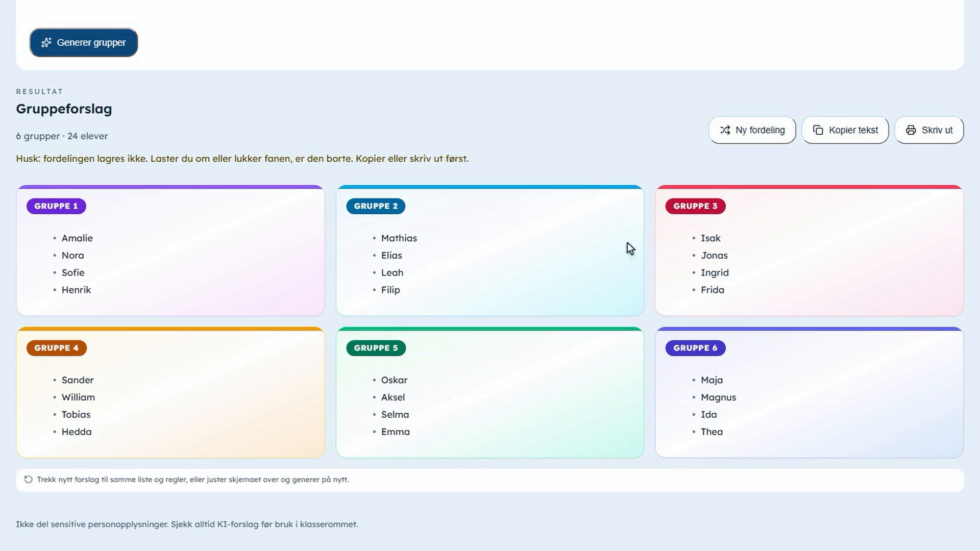Click the name Amalie in Gruppe 1
Screen dimensions: 980x551
[77, 238]
